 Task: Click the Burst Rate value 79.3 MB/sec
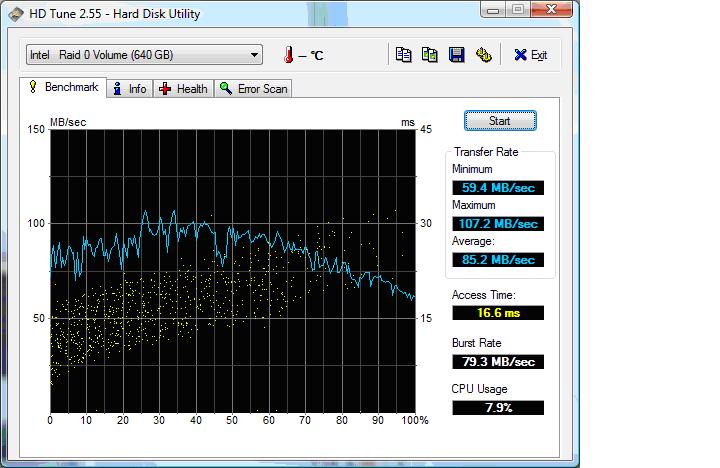[498, 361]
